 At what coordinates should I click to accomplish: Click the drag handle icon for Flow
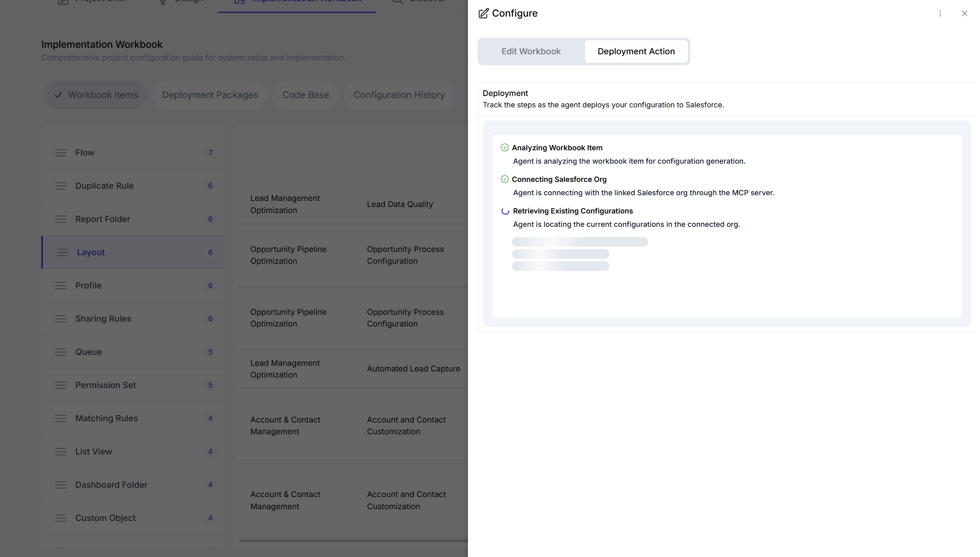coord(61,153)
